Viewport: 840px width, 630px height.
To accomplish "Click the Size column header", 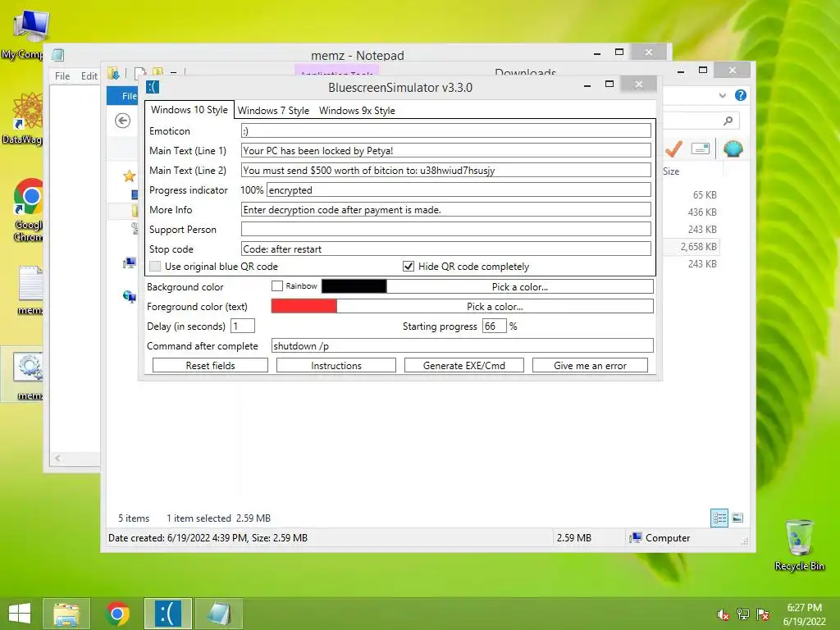I will tap(671, 171).
